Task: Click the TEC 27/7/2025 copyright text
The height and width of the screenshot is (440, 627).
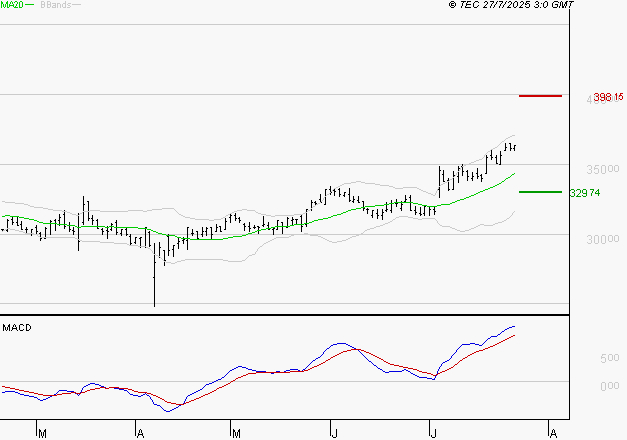Action: click(511, 5)
